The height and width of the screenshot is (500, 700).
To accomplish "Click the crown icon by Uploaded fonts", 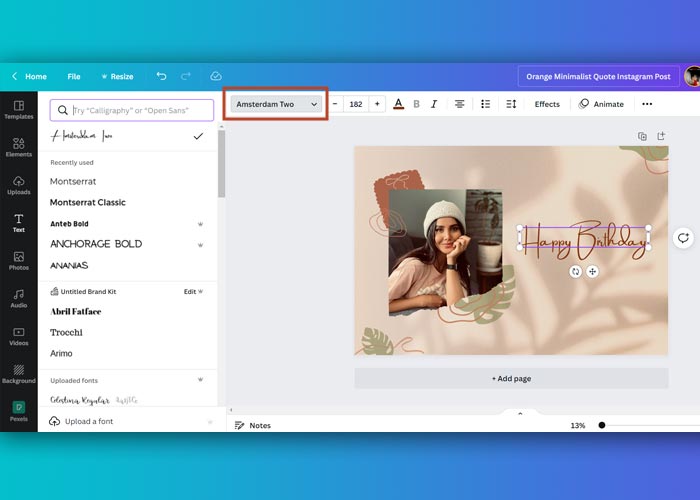I will point(200,380).
